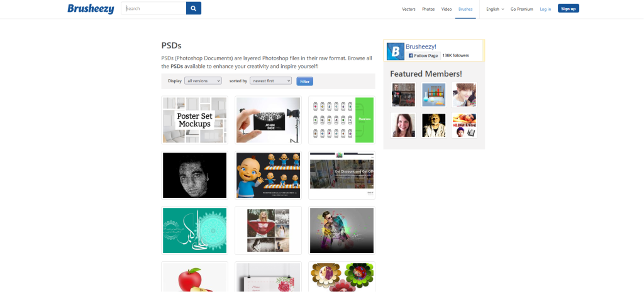644x292 pixels.
Task: Open the lab flasks featured member avatar
Action: coord(434,95)
